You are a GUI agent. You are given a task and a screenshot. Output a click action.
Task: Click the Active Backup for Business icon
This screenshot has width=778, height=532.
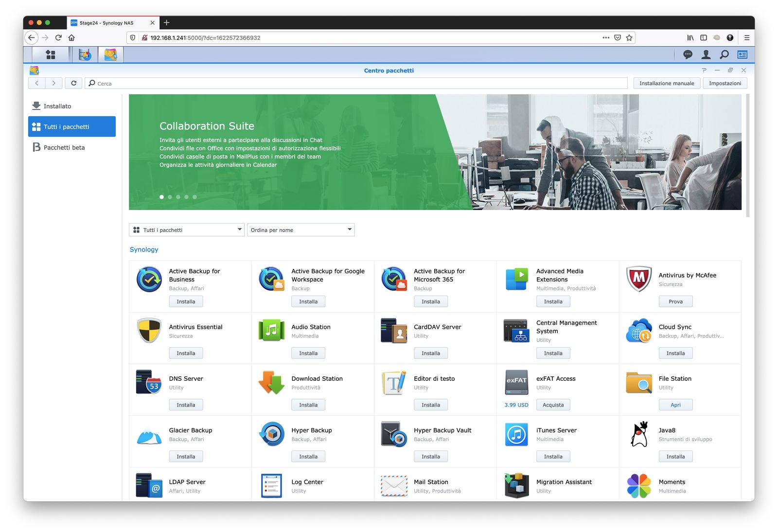149,279
